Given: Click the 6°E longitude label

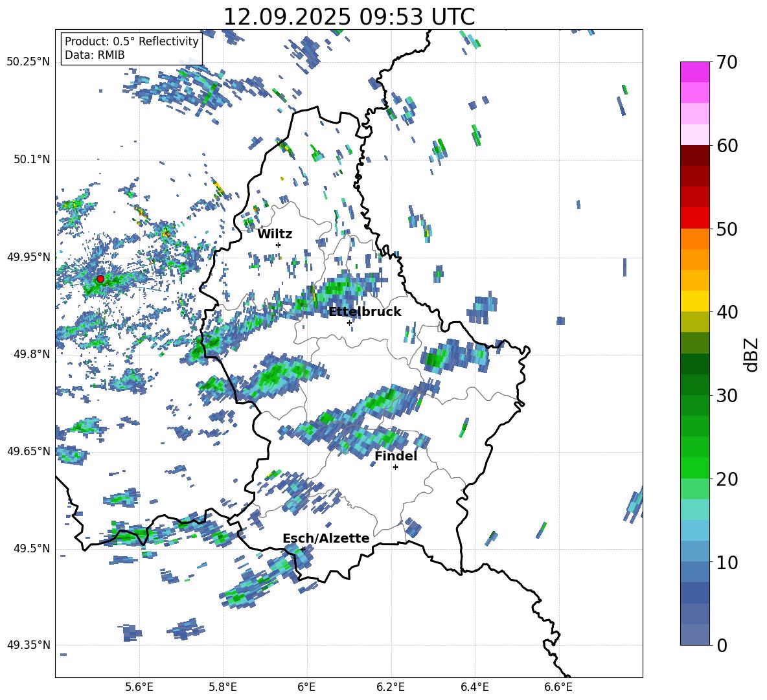Looking at the screenshot, I should [x=306, y=687].
